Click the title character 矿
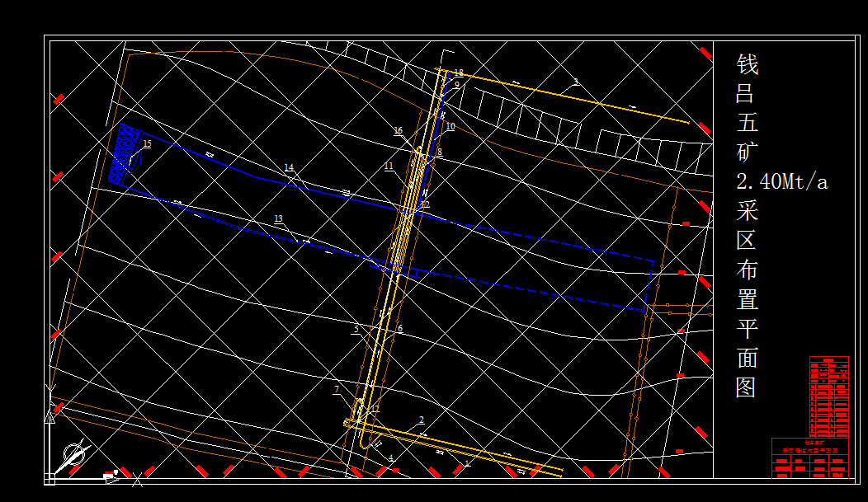Viewport: 868px width, 502px height. pos(747,152)
